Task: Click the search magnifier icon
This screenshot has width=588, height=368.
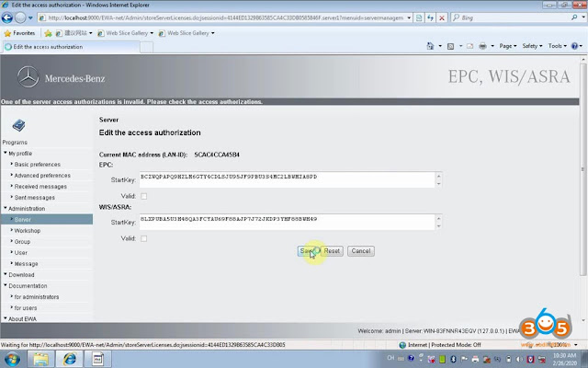Action: pos(574,17)
